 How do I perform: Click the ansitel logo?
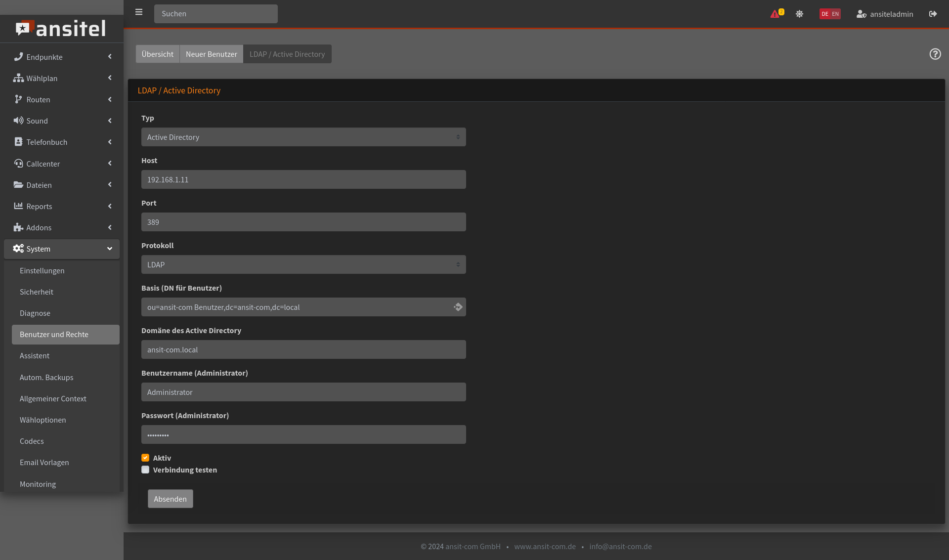[61, 29]
